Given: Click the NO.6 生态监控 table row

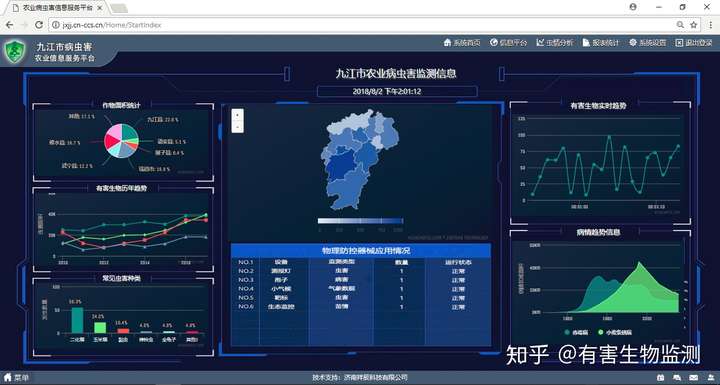Looking at the screenshot, I should 360,306.
